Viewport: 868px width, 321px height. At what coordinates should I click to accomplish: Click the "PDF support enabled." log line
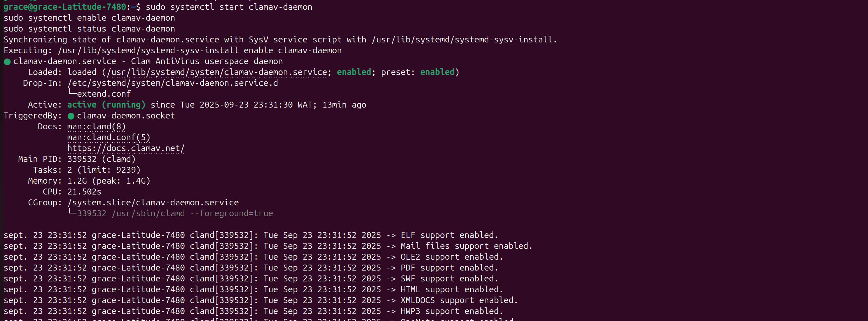tap(449, 268)
